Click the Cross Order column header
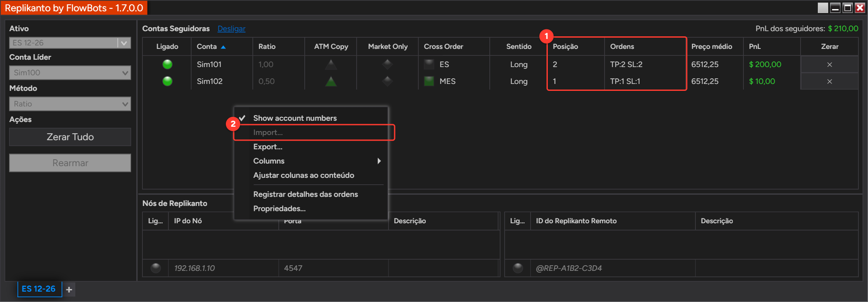868x302 pixels. point(454,46)
